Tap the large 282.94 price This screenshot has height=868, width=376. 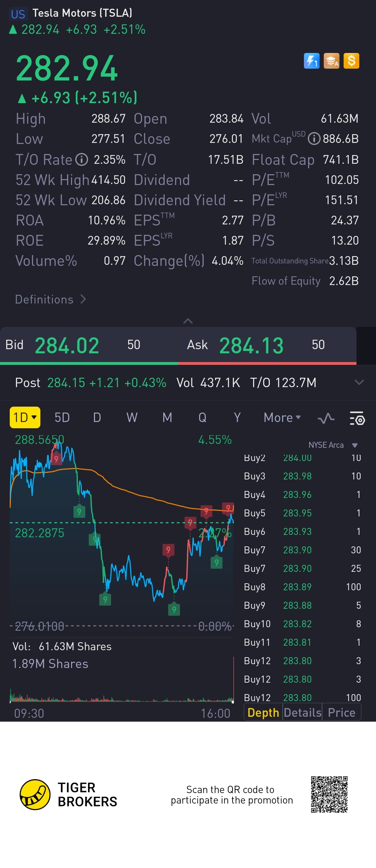(x=67, y=69)
